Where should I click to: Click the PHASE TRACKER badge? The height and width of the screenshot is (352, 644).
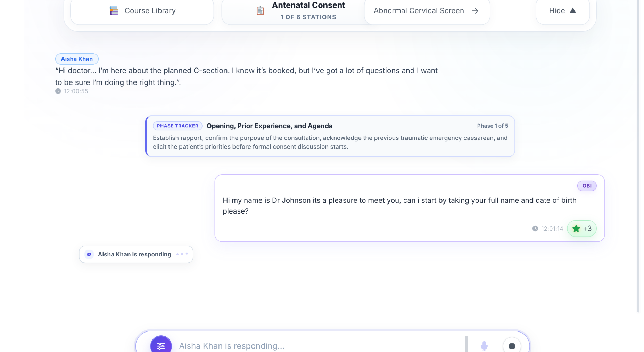pos(177,126)
